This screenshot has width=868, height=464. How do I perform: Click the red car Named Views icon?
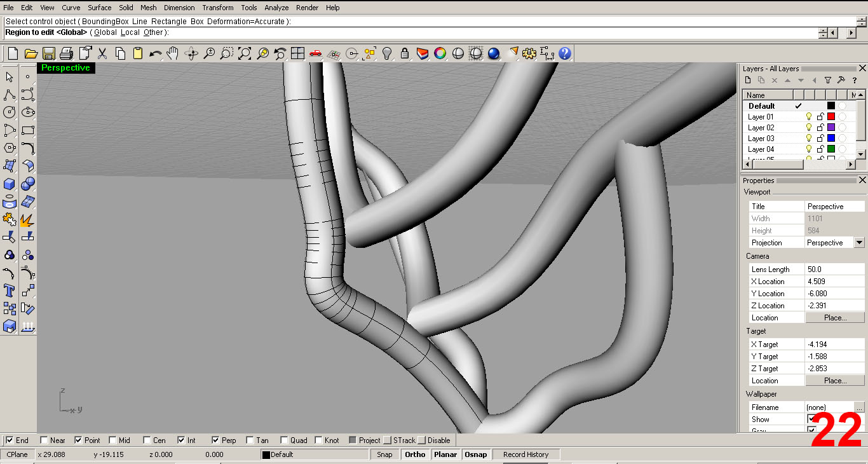316,53
